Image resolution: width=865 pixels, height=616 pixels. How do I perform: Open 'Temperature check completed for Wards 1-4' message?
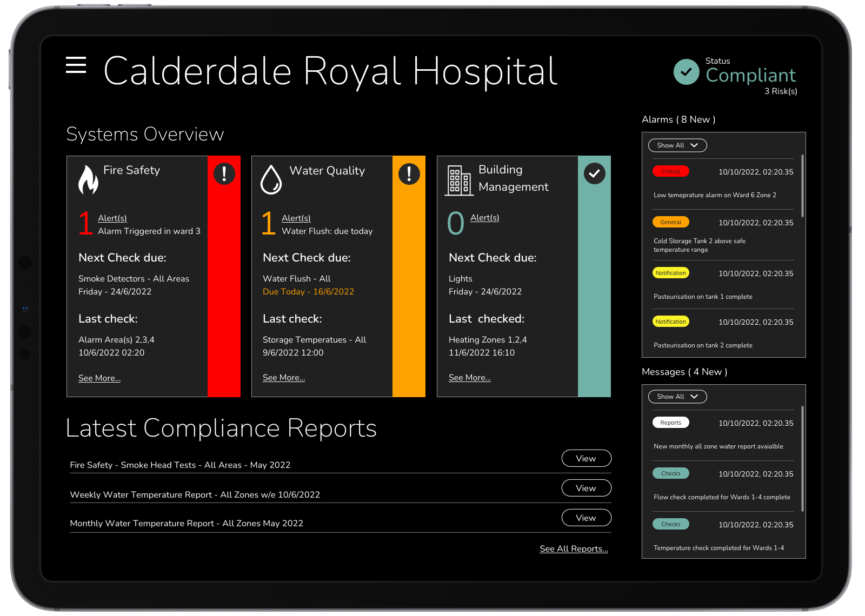tap(718, 548)
